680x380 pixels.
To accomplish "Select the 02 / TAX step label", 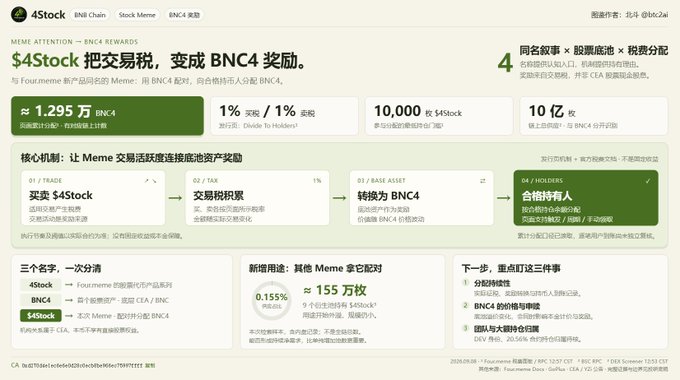I will tap(206, 180).
